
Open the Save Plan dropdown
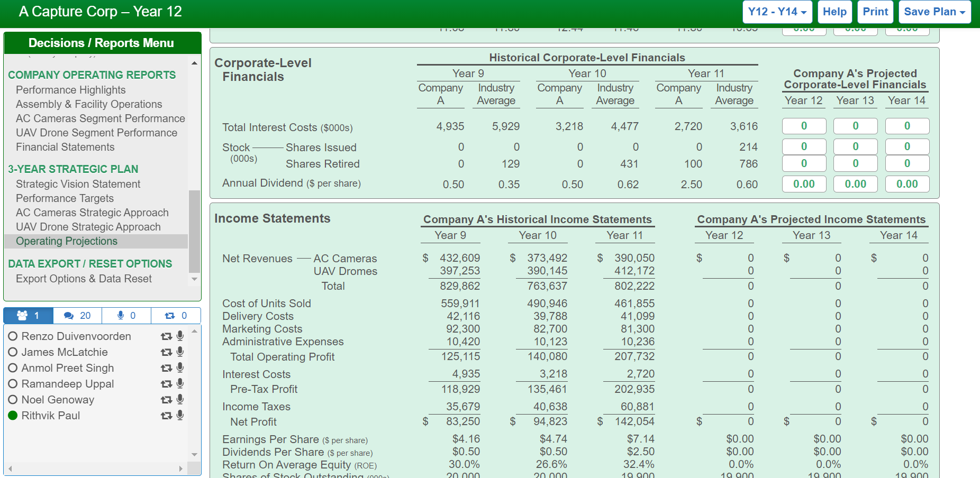tap(934, 11)
